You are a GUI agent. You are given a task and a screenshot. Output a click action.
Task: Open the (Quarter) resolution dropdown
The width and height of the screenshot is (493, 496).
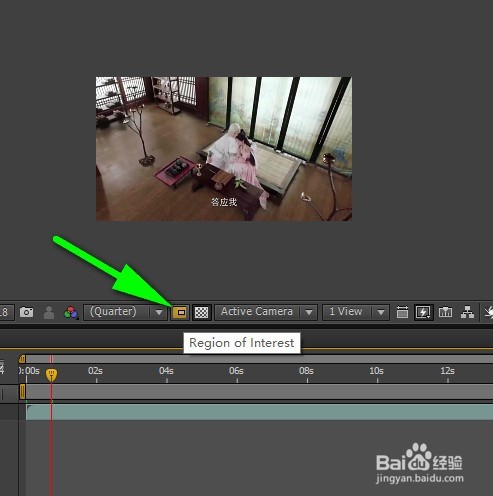(125, 313)
